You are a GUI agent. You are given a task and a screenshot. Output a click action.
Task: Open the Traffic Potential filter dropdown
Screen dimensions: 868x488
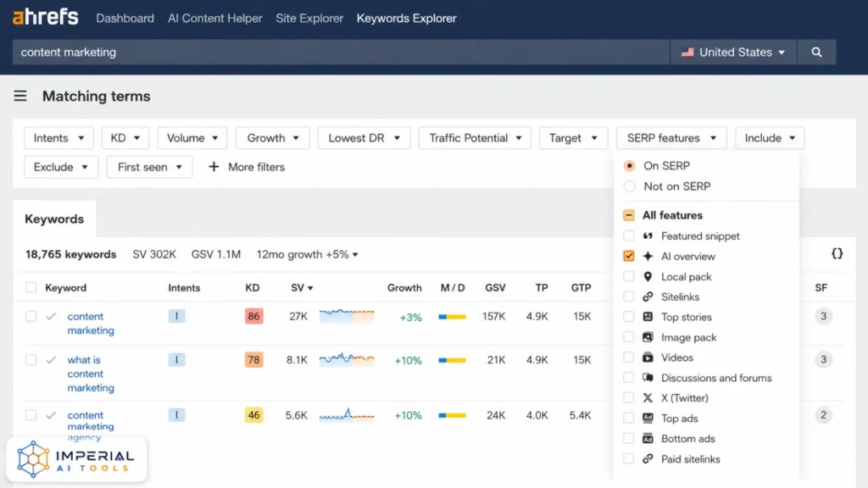coord(475,138)
